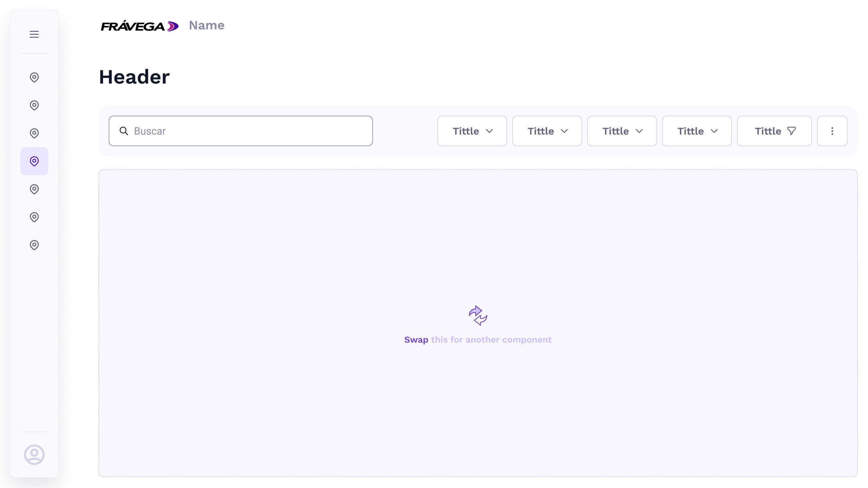Click the last location pin in sidebar

point(34,245)
